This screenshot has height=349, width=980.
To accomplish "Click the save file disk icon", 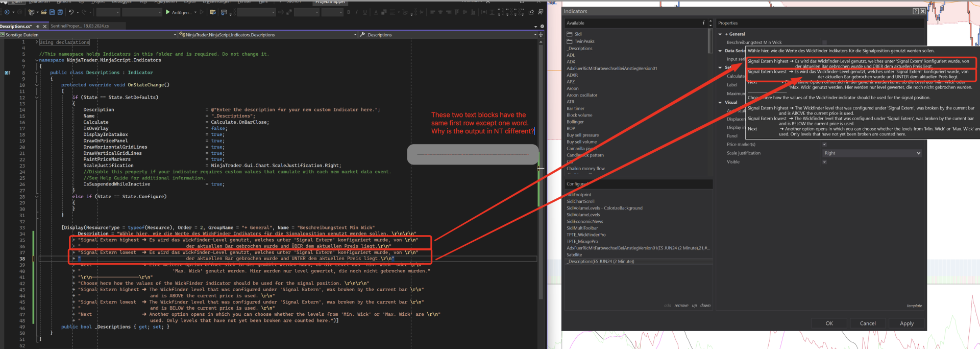I will pyautogui.click(x=52, y=12).
